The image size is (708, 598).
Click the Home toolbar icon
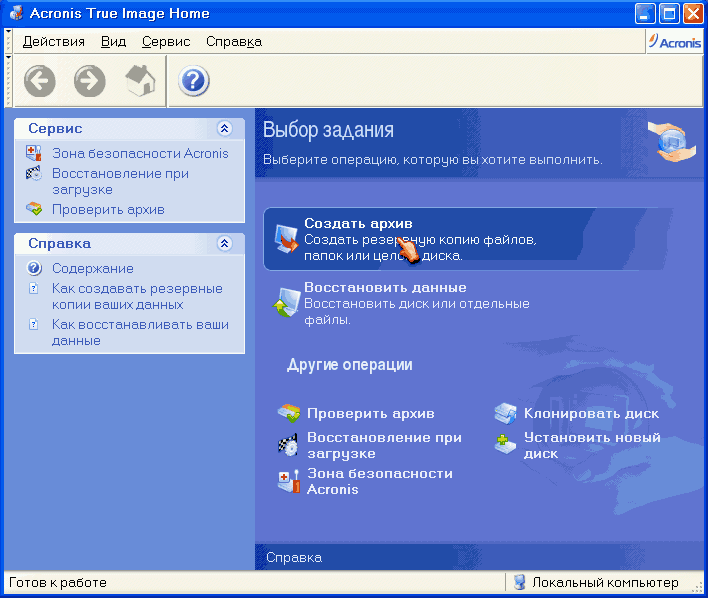[141, 80]
